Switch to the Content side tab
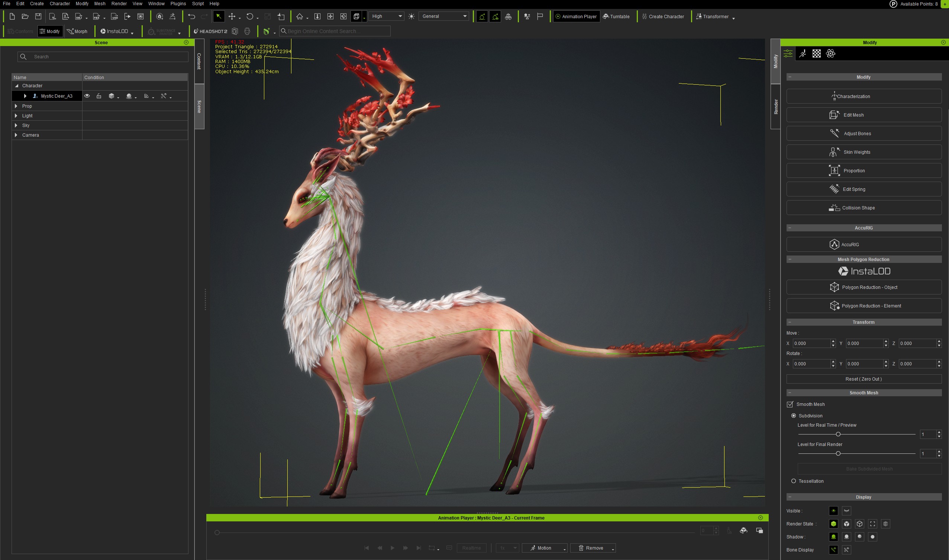Viewport: 949px width, 560px height. (x=199, y=61)
